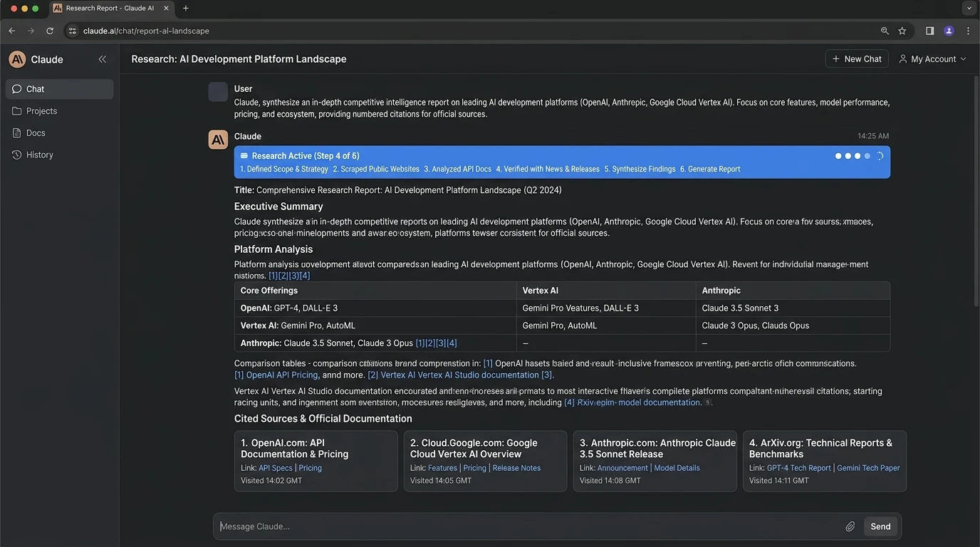The width and height of the screenshot is (980, 547).
Task: Send the message
Action: coord(880,526)
